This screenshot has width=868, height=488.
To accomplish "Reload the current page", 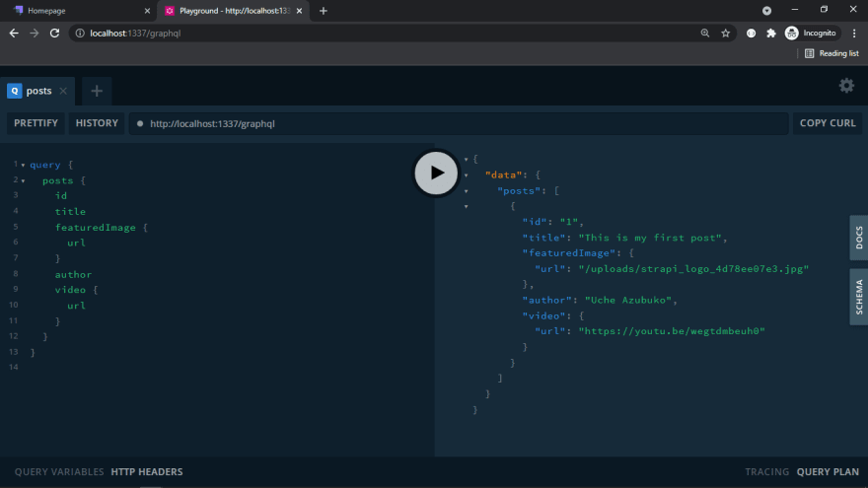I will tap(55, 34).
